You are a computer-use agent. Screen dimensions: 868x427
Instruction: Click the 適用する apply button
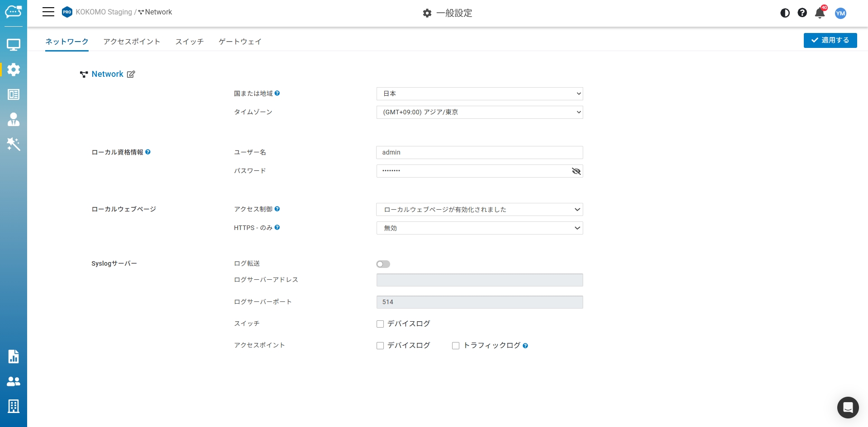point(830,40)
